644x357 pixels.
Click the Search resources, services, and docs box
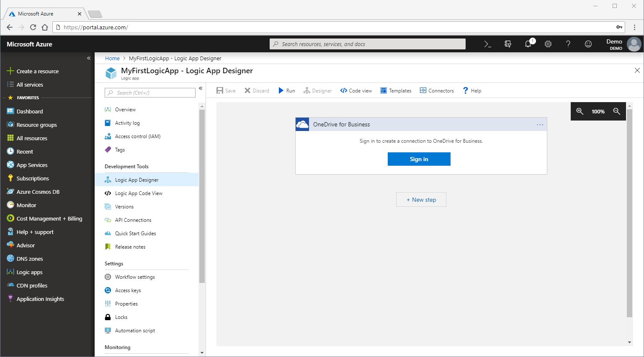(368, 44)
